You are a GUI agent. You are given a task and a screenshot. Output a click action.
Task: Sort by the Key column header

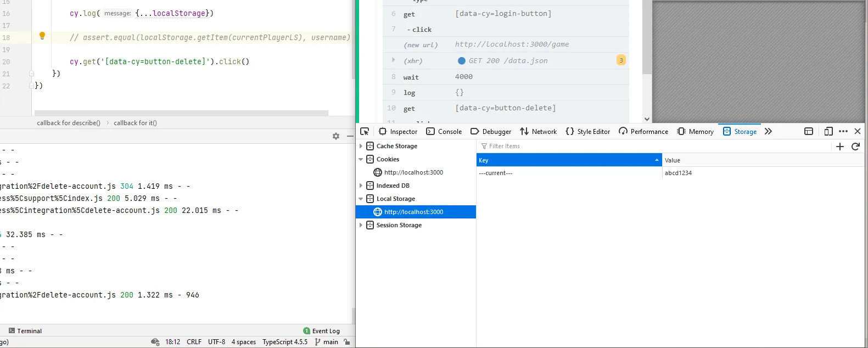(569, 160)
